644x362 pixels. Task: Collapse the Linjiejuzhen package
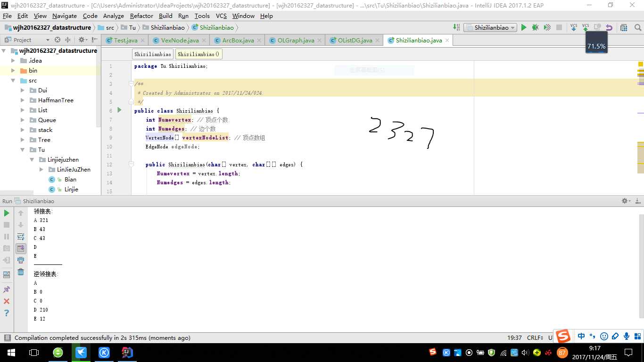coord(32,159)
